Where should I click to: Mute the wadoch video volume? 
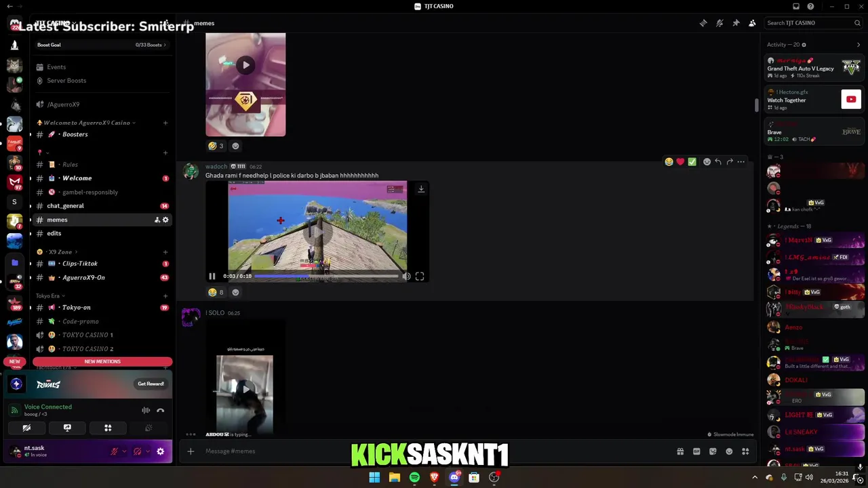(x=406, y=277)
